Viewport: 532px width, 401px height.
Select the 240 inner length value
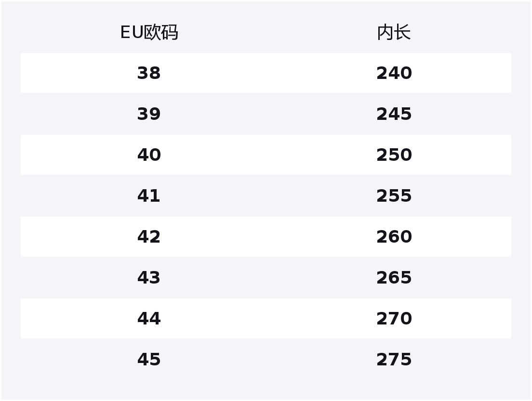point(394,73)
